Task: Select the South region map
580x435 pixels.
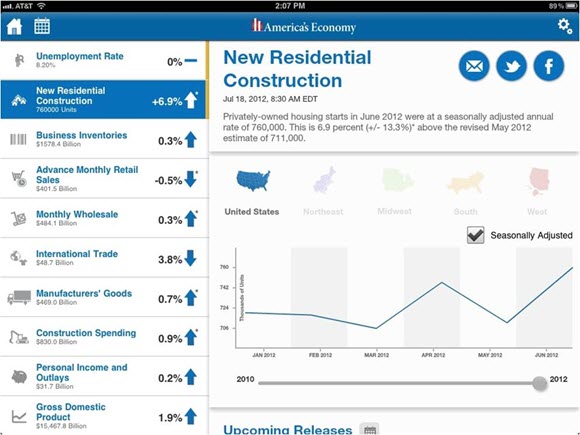Action: (x=466, y=182)
